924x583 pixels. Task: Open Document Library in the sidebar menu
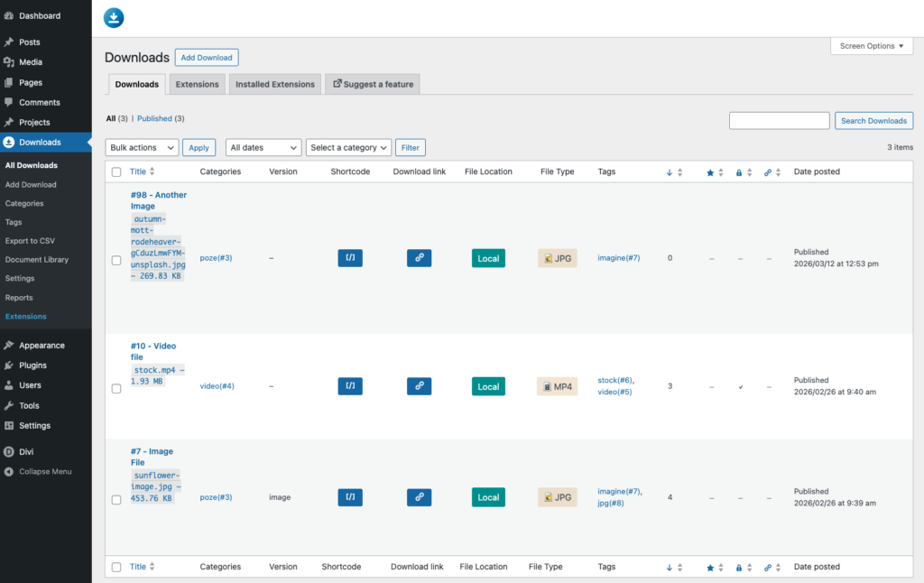(36, 260)
